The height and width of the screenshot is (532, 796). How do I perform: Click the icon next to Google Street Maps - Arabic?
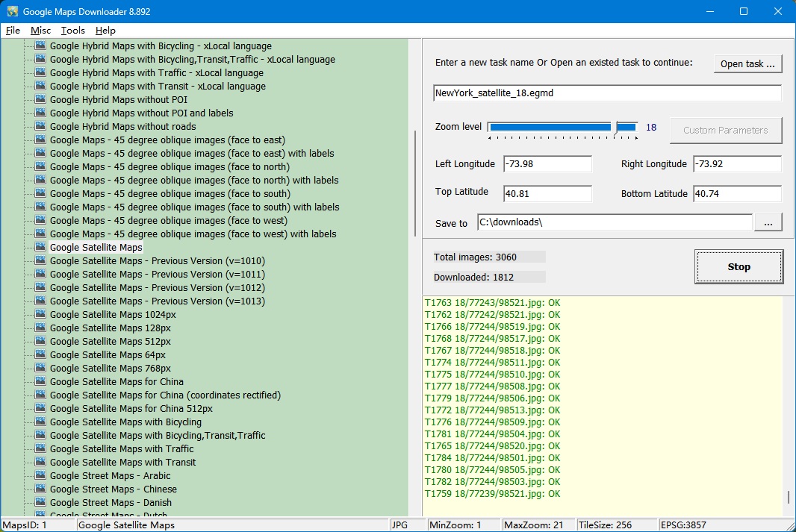coord(40,476)
